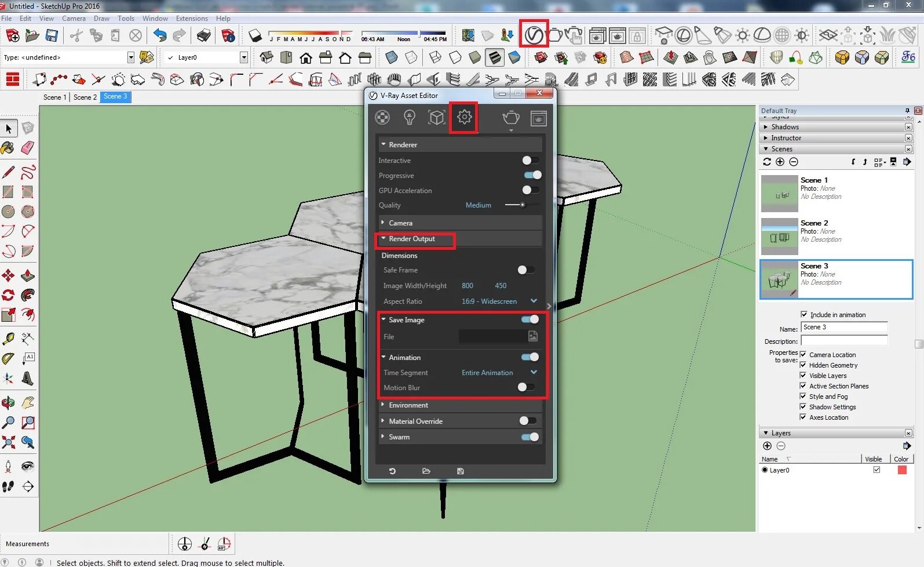Add a new layer with plus icon
This screenshot has width=924, height=567.
coord(767,446)
